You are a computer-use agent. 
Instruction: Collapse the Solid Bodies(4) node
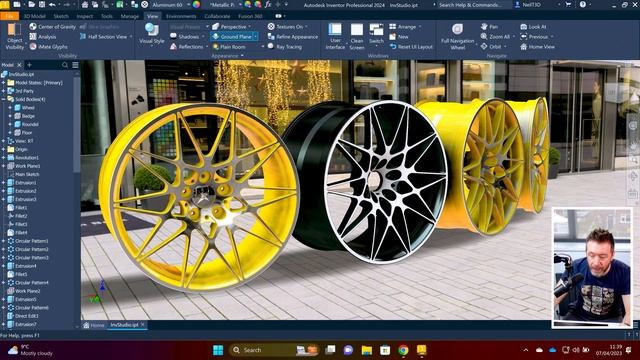[3, 99]
